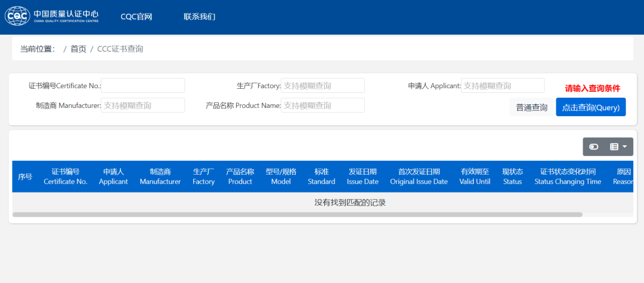644x283 pixels.
Task: Click the 点击查询(Query) button
Action: tap(590, 107)
